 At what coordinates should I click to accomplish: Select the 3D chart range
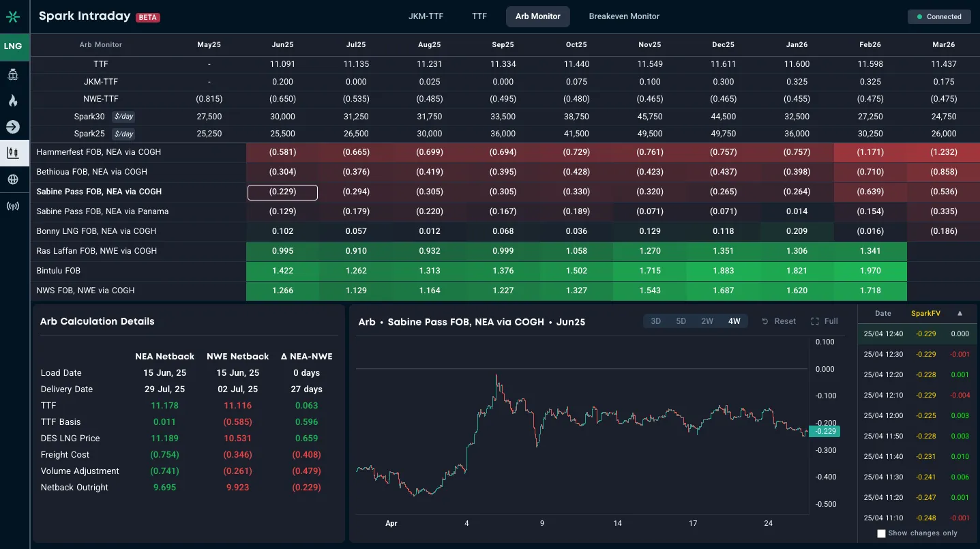point(656,321)
